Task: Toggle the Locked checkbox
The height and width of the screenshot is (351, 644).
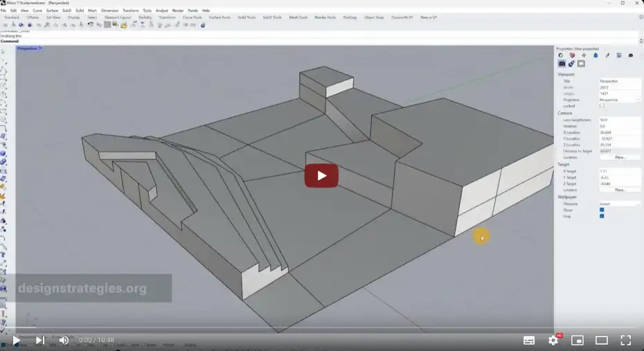Action: pyautogui.click(x=602, y=106)
